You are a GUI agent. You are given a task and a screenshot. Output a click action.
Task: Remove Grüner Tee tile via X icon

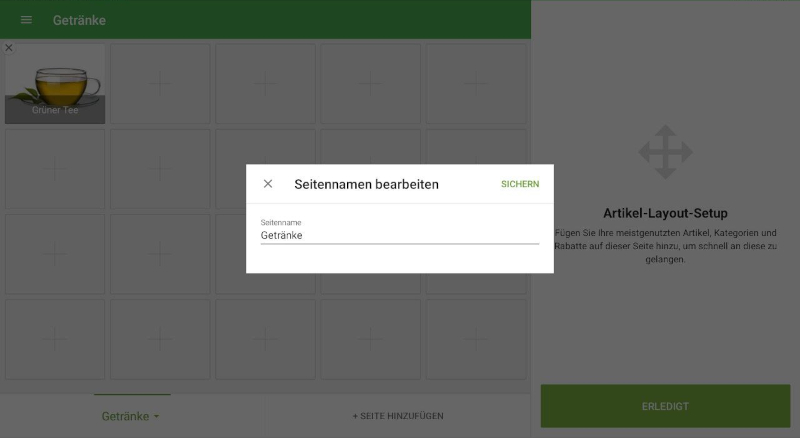pyautogui.click(x=9, y=48)
